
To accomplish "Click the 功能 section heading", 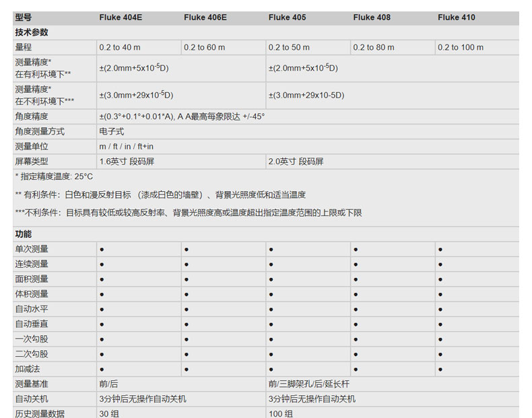I will coord(24,234).
